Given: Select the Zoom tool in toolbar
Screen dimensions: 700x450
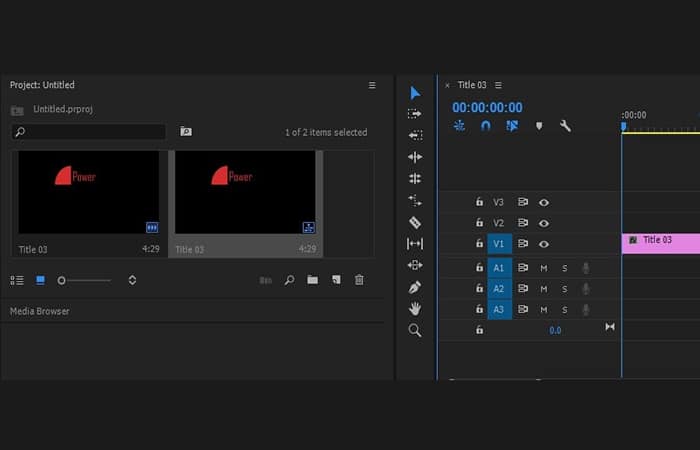Looking at the screenshot, I should (x=415, y=330).
